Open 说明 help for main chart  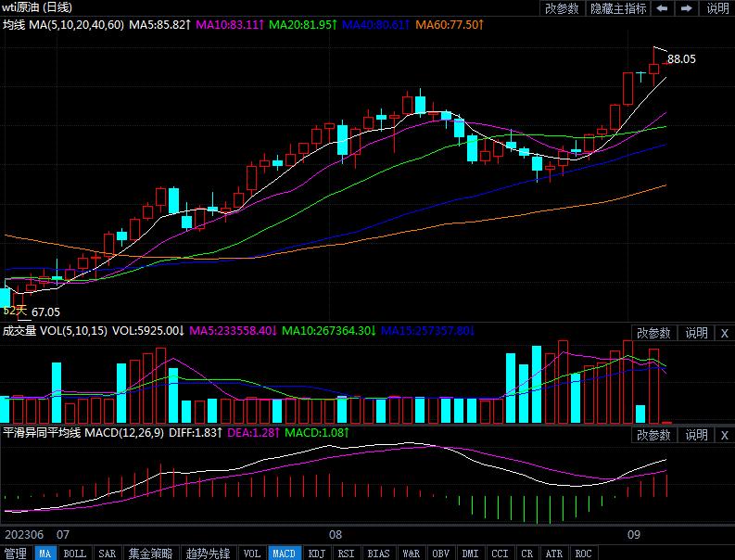(718, 8)
